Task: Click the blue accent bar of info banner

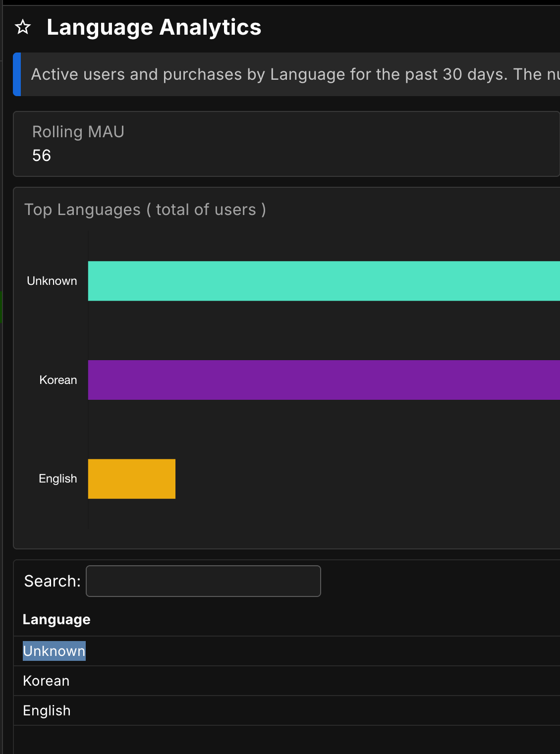Action: pos(17,74)
